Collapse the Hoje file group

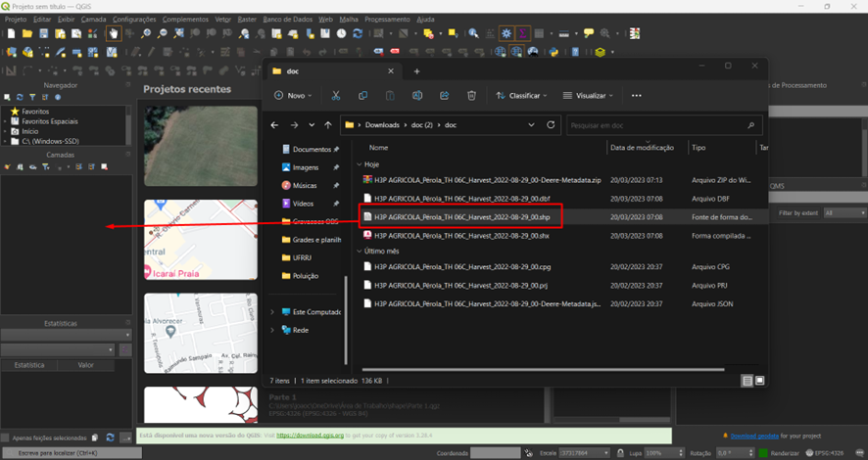360,164
